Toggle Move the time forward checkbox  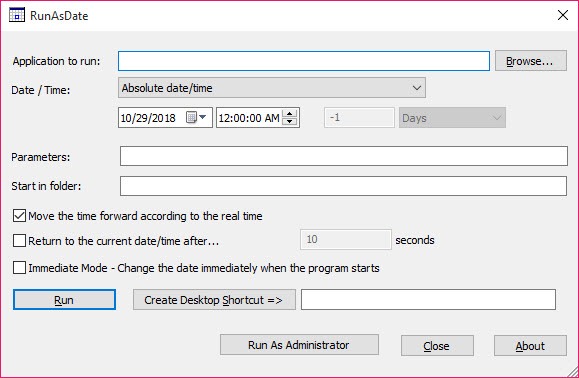(x=19, y=216)
